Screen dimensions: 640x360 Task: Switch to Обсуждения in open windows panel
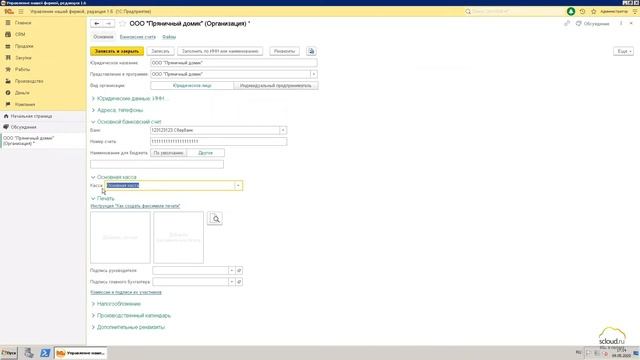click(23, 127)
